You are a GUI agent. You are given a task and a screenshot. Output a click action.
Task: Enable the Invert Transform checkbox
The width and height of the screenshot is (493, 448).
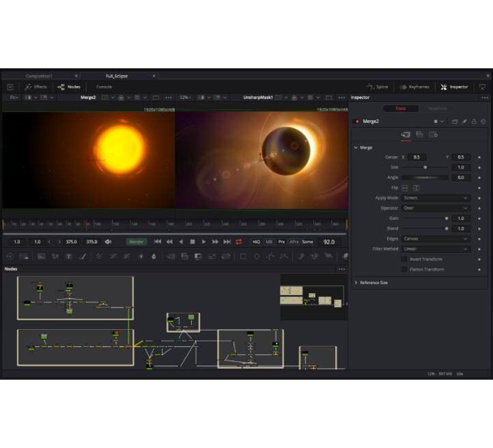point(404,260)
